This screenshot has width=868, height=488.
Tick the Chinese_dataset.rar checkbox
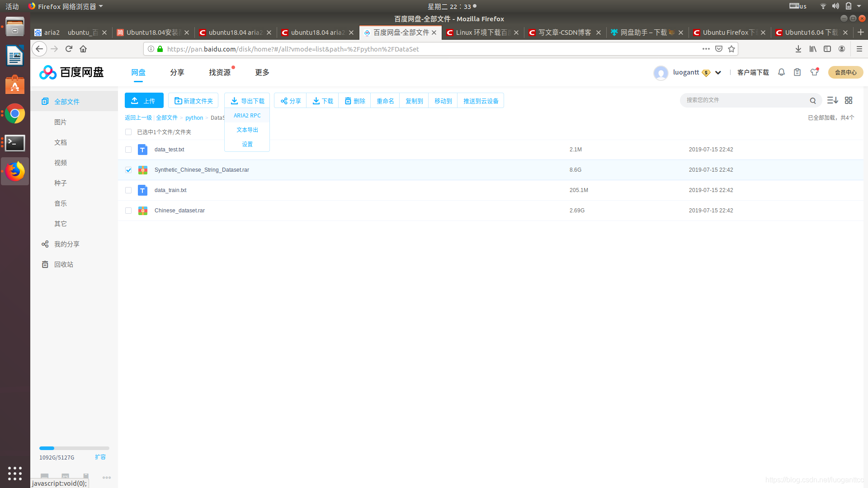128,211
